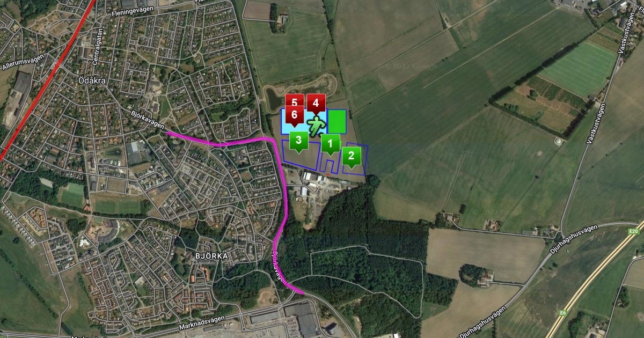
Task: Click red map marker number 4
Action: (x=316, y=103)
